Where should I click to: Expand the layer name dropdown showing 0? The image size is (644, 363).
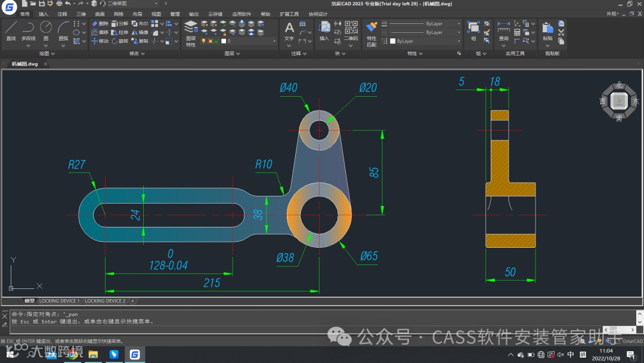point(274,41)
